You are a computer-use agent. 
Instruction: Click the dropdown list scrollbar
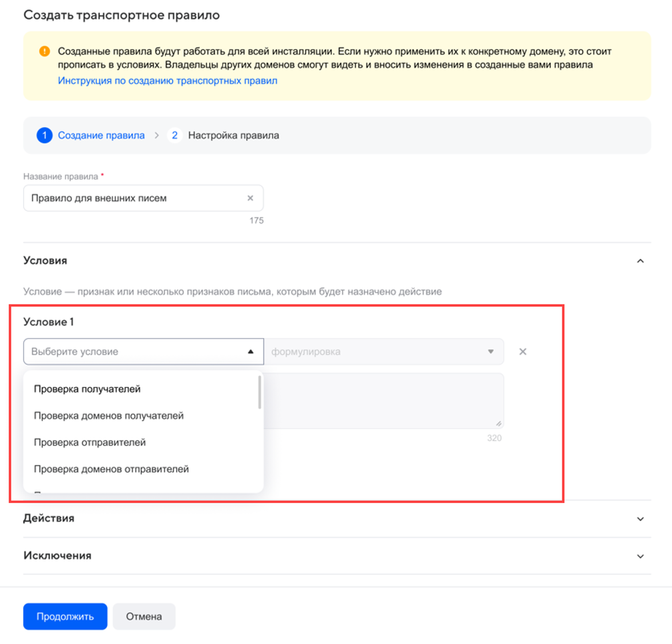point(259,393)
